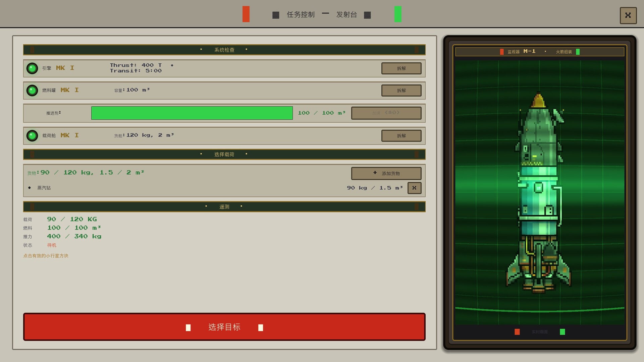Viewport: 644px width, 362px height.
Task: Click the '90 / 120 KG' payload telemetry value
Action: click(x=72, y=219)
